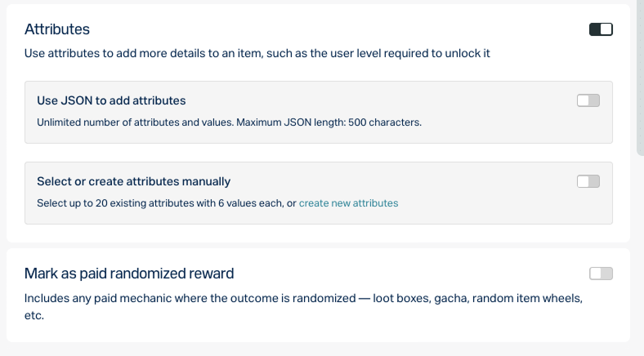Click the Select up to 20 existing attributes text
The image size is (644, 356).
[167, 203]
